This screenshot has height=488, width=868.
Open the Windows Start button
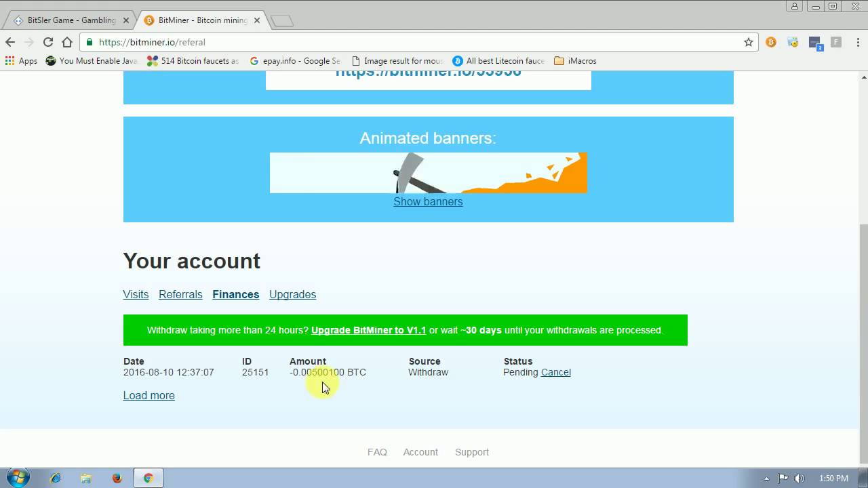tap(18, 478)
